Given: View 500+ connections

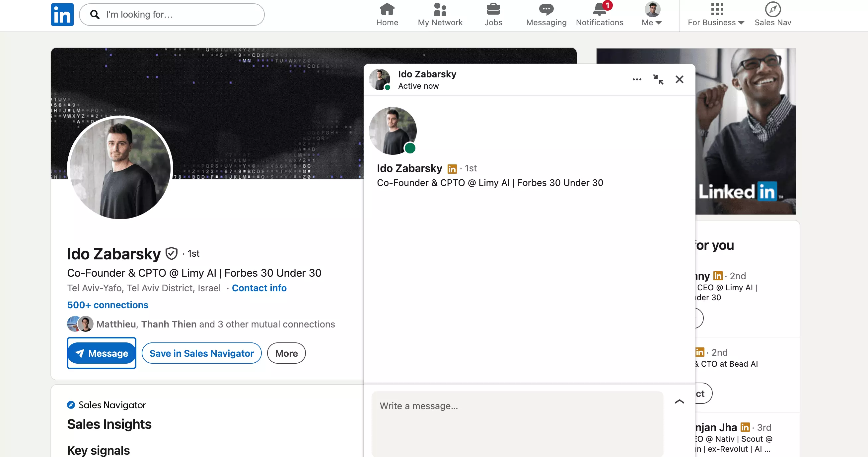Looking at the screenshot, I should (x=108, y=305).
